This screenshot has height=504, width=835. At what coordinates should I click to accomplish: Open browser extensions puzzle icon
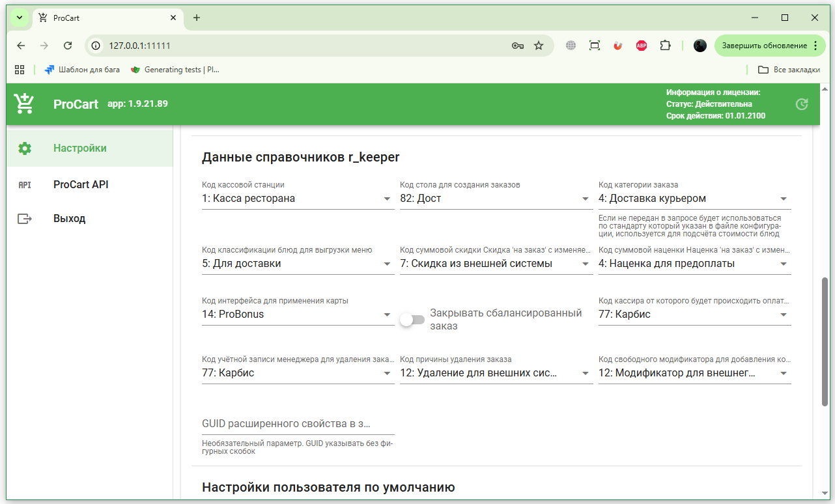665,46
